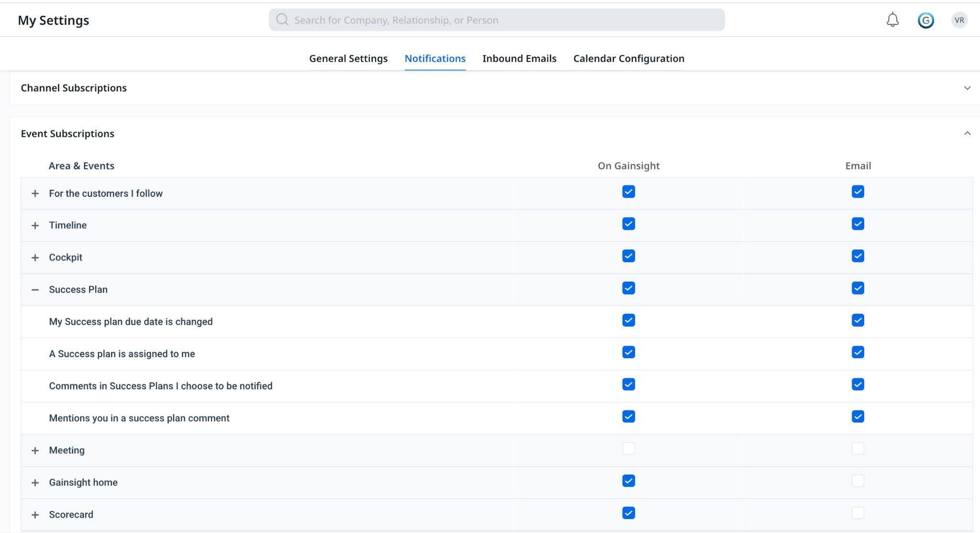Enable Email for Scorecard

tap(857, 512)
